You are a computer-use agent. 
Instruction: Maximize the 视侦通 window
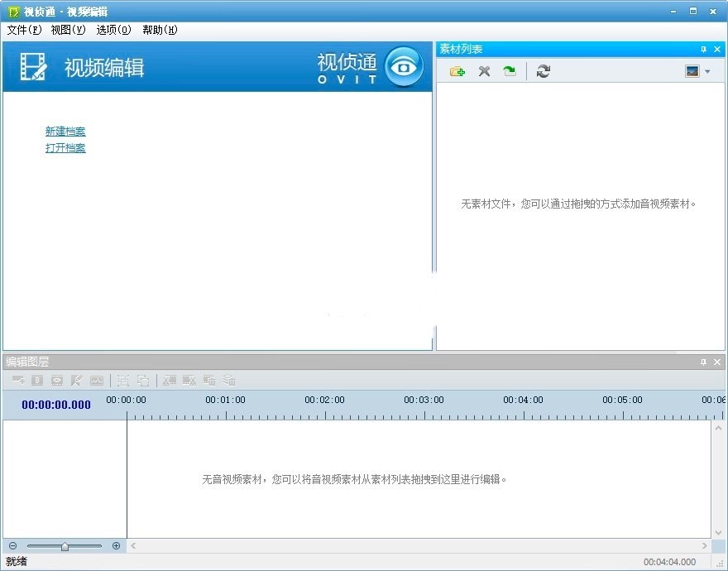coord(693,11)
